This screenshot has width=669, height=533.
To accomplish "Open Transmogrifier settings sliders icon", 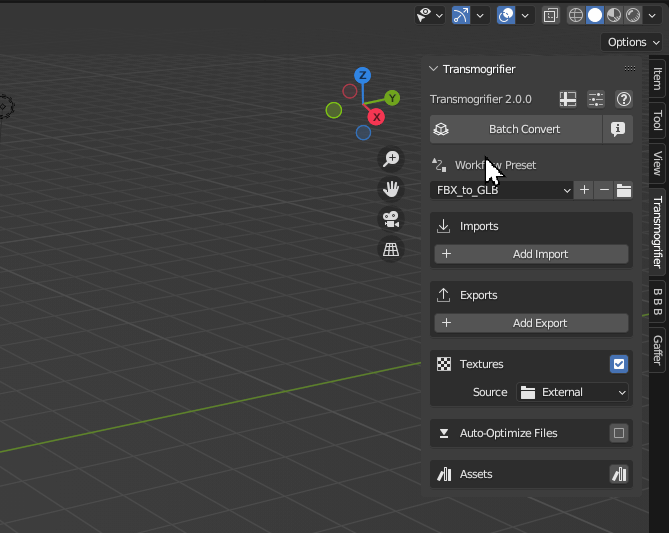I will [x=596, y=99].
